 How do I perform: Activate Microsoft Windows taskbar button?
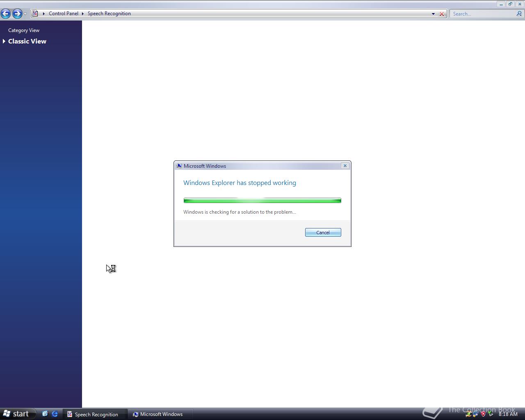160,414
